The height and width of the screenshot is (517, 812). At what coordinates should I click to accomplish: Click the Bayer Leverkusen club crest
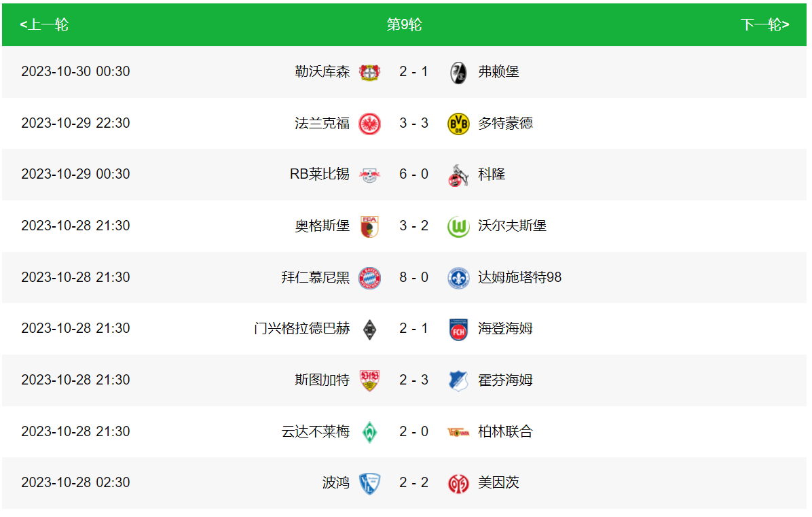[x=369, y=72]
